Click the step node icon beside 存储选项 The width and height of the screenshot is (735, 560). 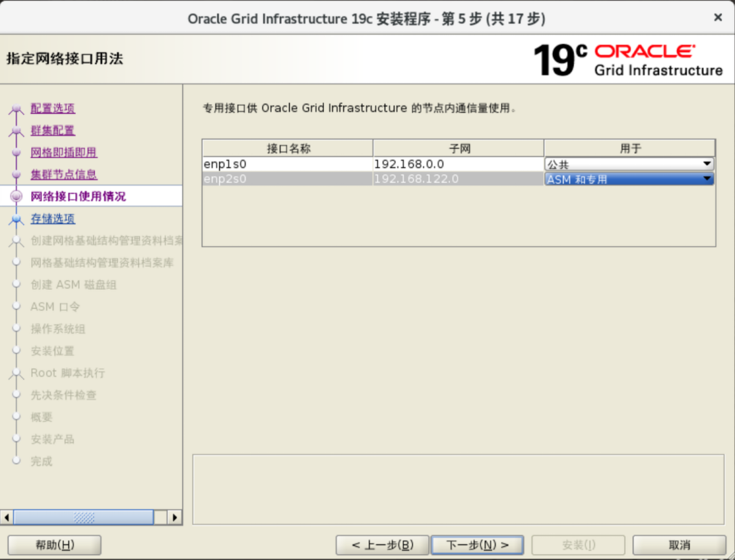click(17, 220)
